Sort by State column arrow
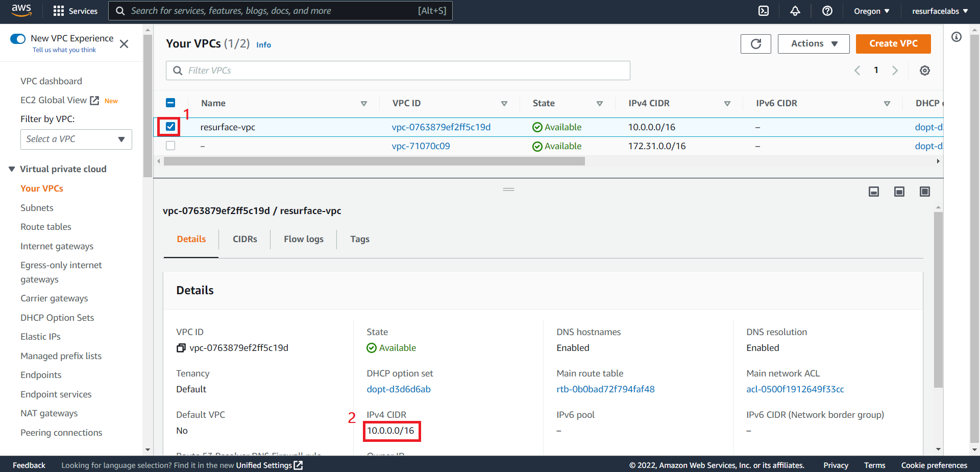Screen dimensions: 980x472 click(x=600, y=103)
